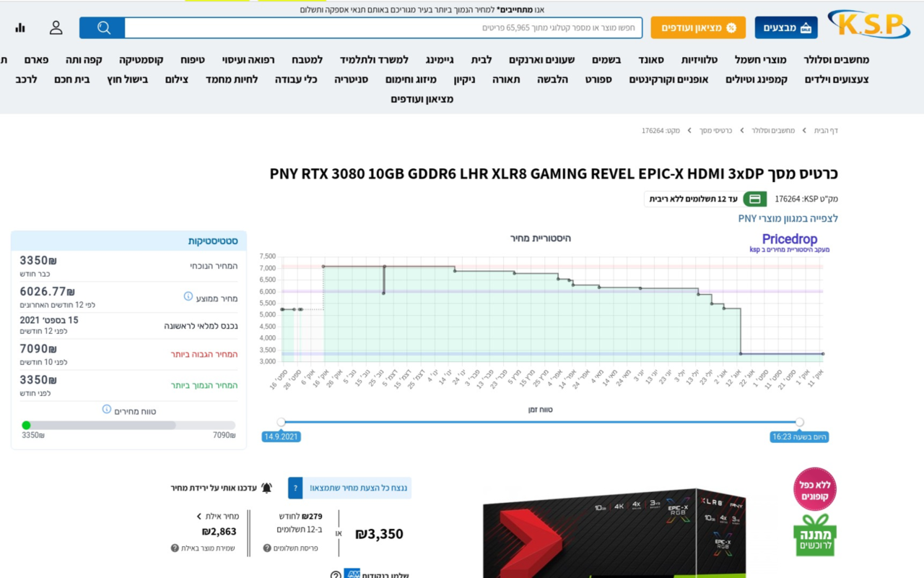Screen dimensions: 924x578
Task: Click the green payments card icon
Action: 755,199
